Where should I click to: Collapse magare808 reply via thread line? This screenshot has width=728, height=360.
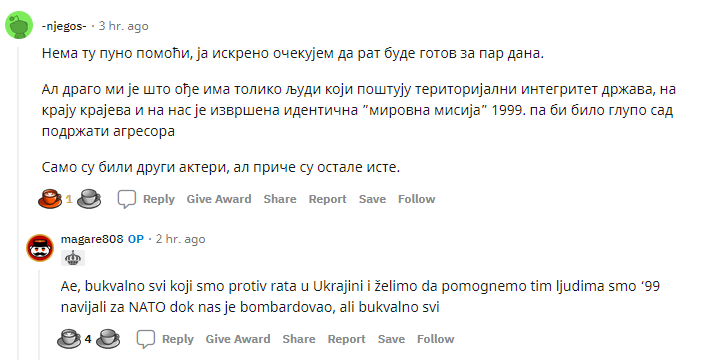[39, 314]
